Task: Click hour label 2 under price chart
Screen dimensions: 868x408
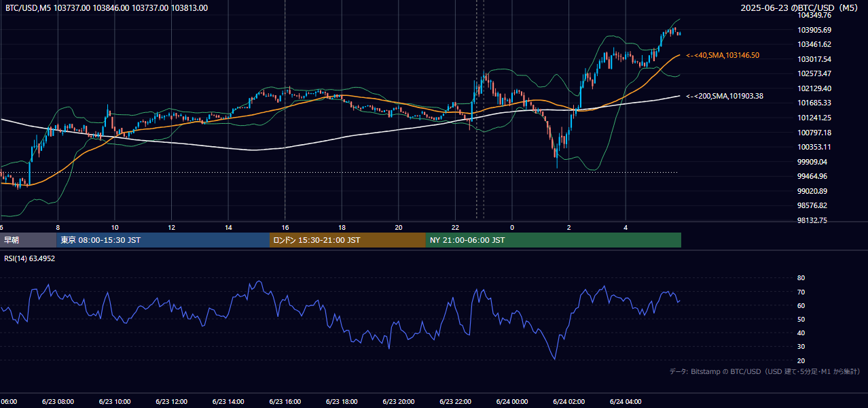Action: [x=569, y=227]
